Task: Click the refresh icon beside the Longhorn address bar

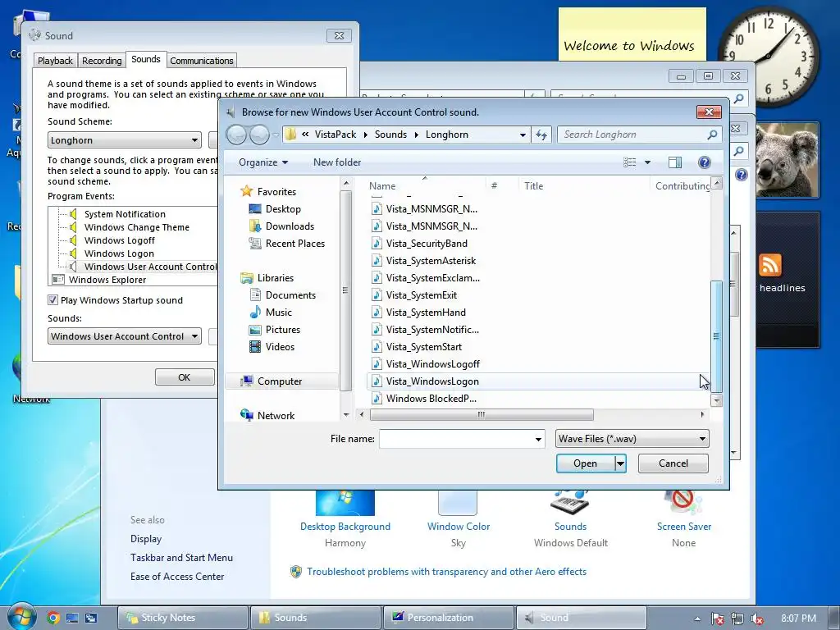Action: (x=541, y=135)
